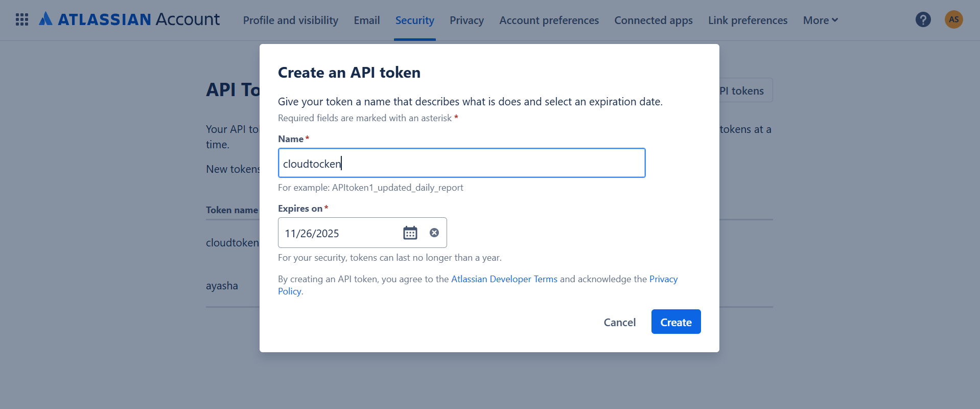Viewport: 980px width, 409px height.
Task: Open the calendar date picker icon
Action: click(410, 233)
